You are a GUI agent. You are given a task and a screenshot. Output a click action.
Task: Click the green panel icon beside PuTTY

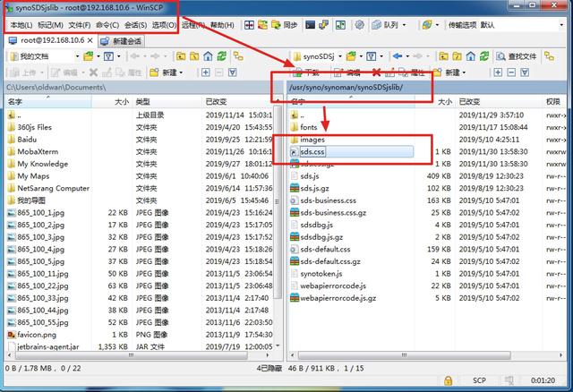tap(340, 25)
